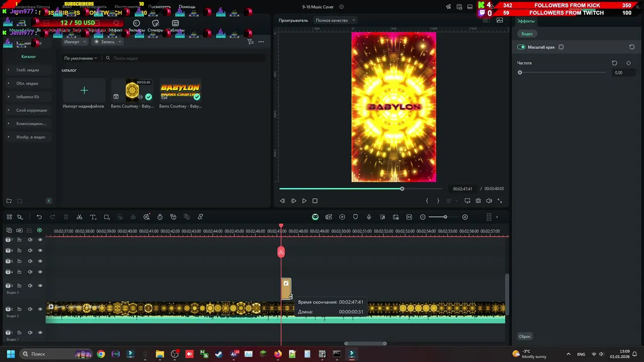Adjust the Частота slider handle
This screenshot has width=644, height=362.
pyautogui.click(x=520, y=72)
